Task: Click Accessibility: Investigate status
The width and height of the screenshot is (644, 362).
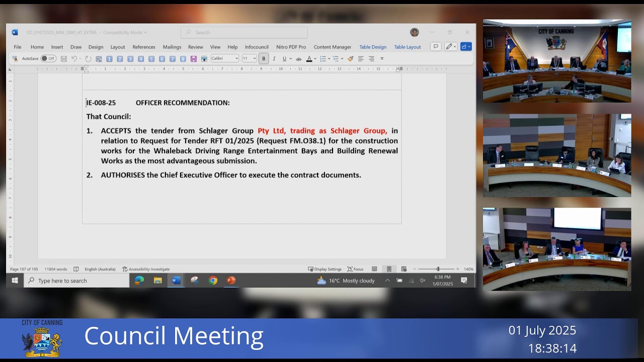Action: click(146, 269)
